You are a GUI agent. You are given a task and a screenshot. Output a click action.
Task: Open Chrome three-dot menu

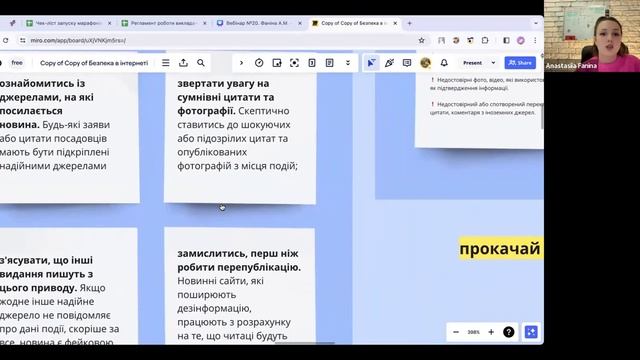tap(535, 40)
